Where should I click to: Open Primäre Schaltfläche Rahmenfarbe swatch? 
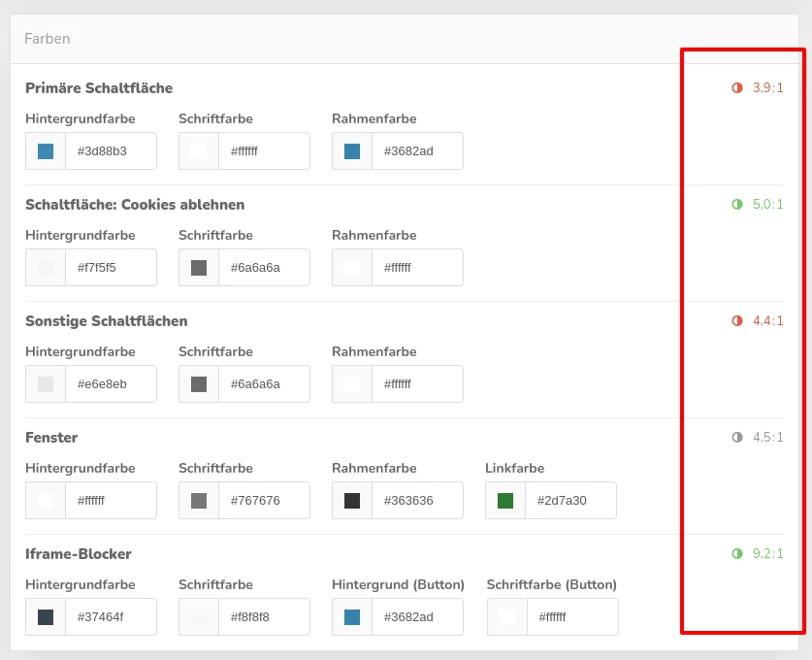click(x=352, y=151)
